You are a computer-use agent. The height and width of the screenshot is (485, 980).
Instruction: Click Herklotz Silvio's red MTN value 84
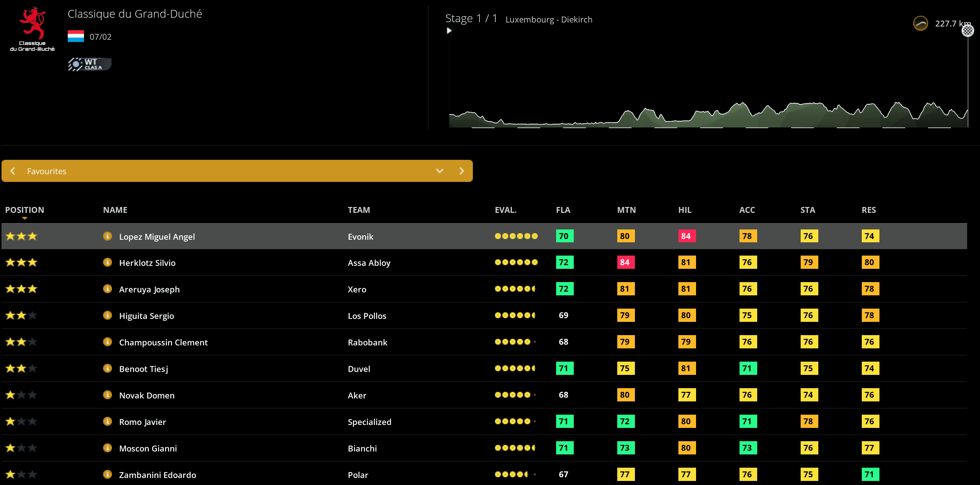click(625, 263)
